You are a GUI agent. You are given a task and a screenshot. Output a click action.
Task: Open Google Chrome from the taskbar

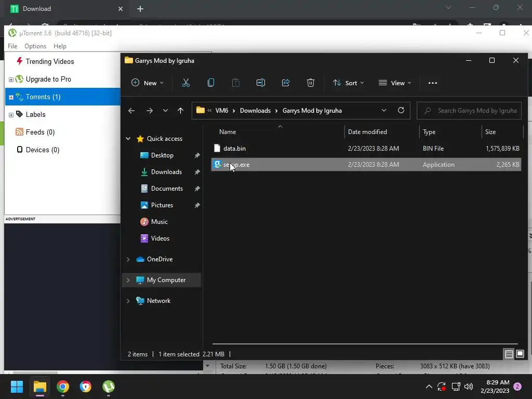pyautogui.click(x=63, y=387)
